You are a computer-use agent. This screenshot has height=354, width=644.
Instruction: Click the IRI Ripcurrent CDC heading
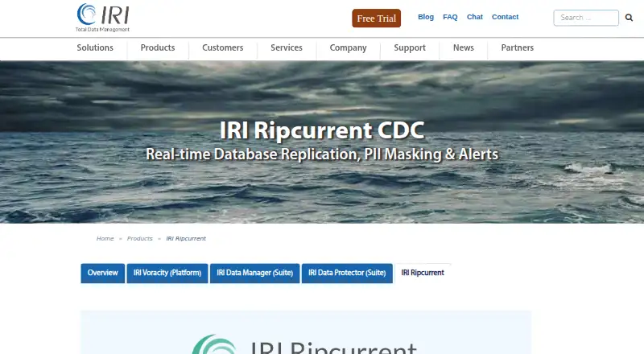(x=321, y=130)
